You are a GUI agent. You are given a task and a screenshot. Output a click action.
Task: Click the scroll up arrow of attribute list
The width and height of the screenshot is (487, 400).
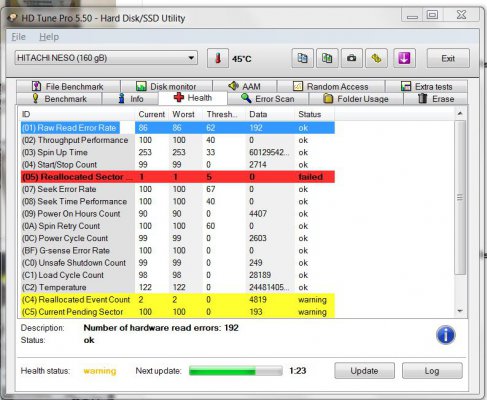460,114
